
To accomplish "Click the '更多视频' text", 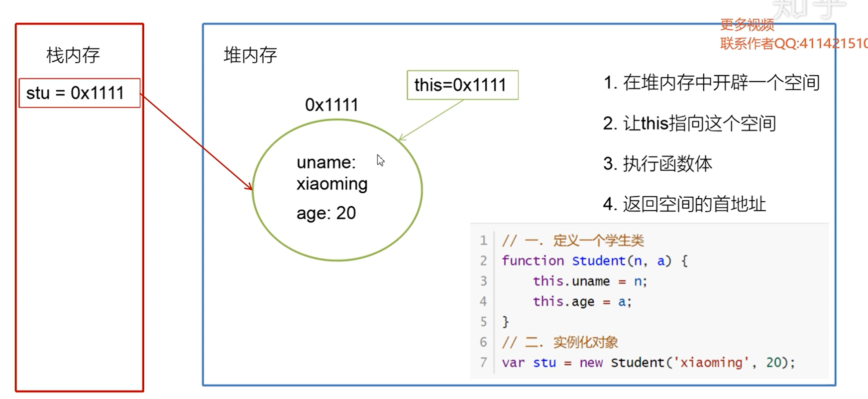I will 747,24.
